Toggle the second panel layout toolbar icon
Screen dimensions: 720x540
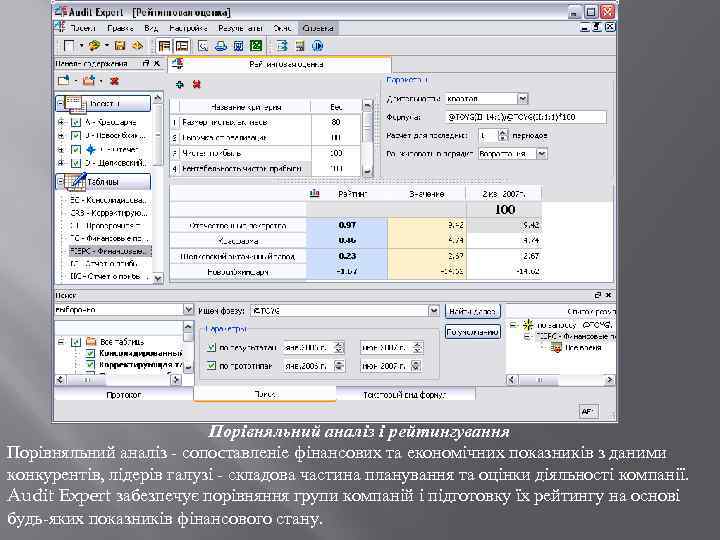pyautogui.click(x=182, y=46)
